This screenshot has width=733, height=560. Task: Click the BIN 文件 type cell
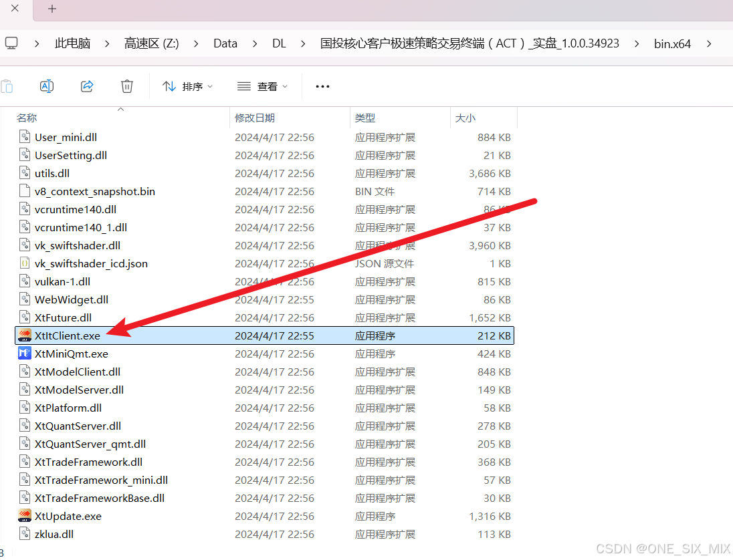[375, 192]
